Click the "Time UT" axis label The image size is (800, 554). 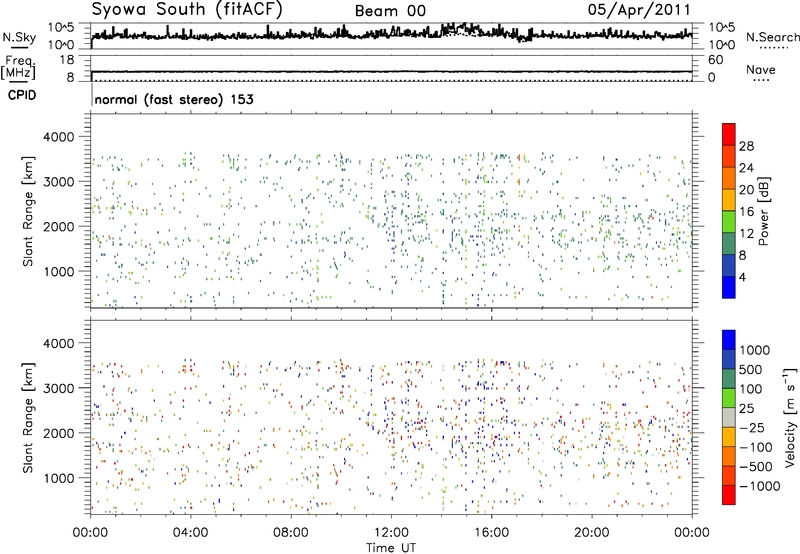tap(391, 548)
